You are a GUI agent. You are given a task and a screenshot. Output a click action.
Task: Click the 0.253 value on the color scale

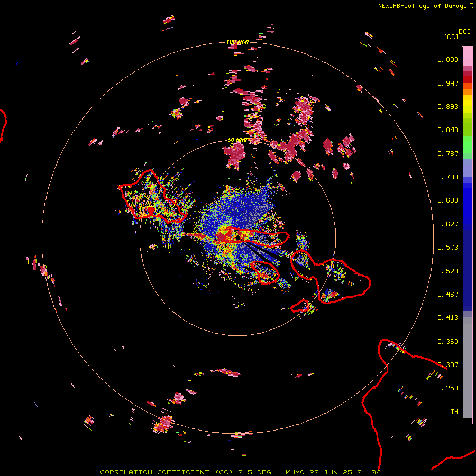tap(448, 388)
